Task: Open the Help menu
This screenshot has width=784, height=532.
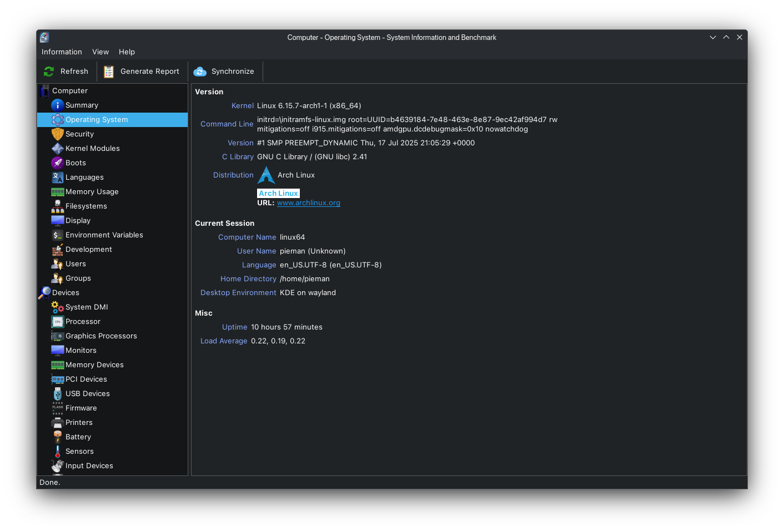Action: click(127, 52)
